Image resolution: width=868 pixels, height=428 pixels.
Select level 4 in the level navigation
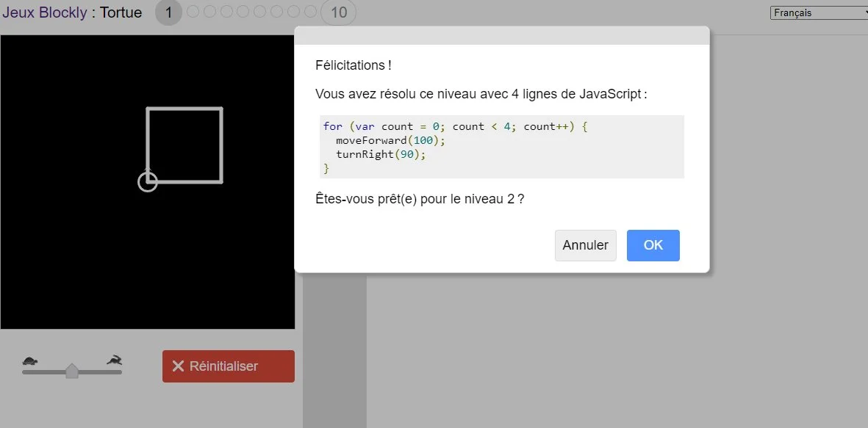click(x=227, y=12)
